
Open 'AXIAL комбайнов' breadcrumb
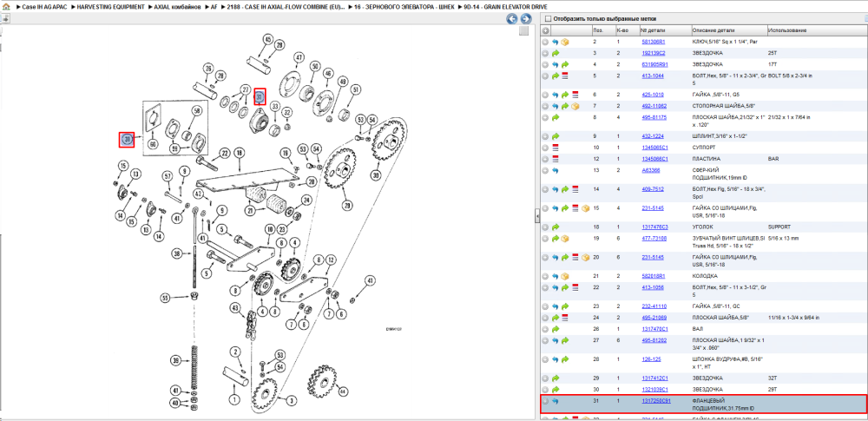coord(177,9)
